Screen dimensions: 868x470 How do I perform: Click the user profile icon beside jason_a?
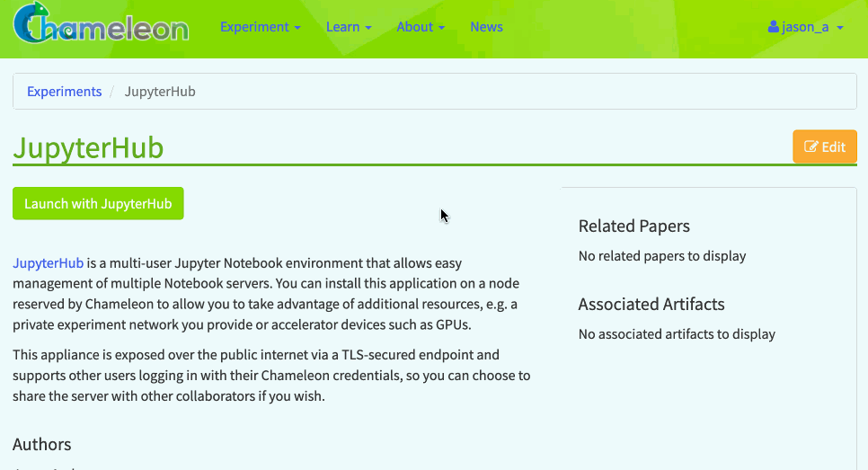pyautogui.click(x=774, y=27)
